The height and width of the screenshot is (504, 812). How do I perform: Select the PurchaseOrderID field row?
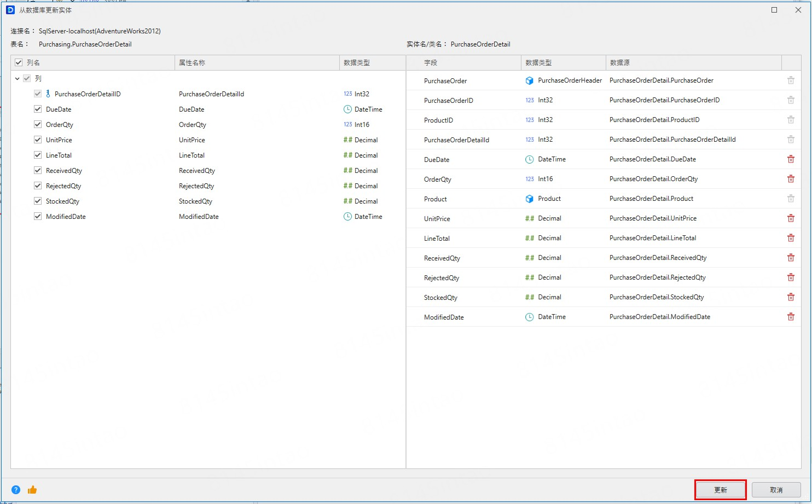point(449,101)
